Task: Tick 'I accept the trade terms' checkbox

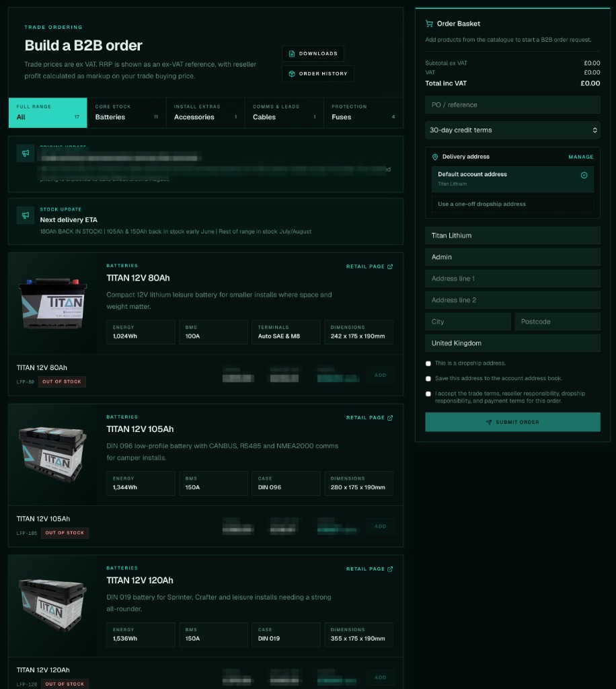Action: click(428, 394)
